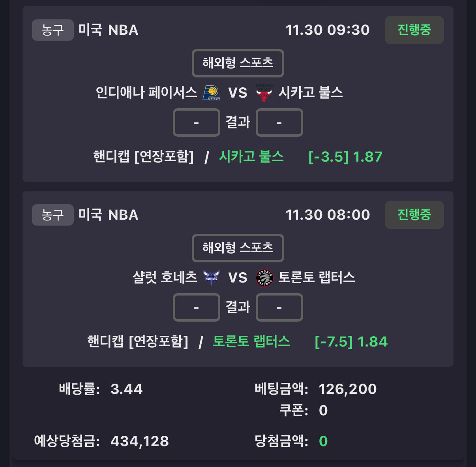Click the 126,200 betting amount value
This screenshot has height=467, width=476.
point(347,389)
